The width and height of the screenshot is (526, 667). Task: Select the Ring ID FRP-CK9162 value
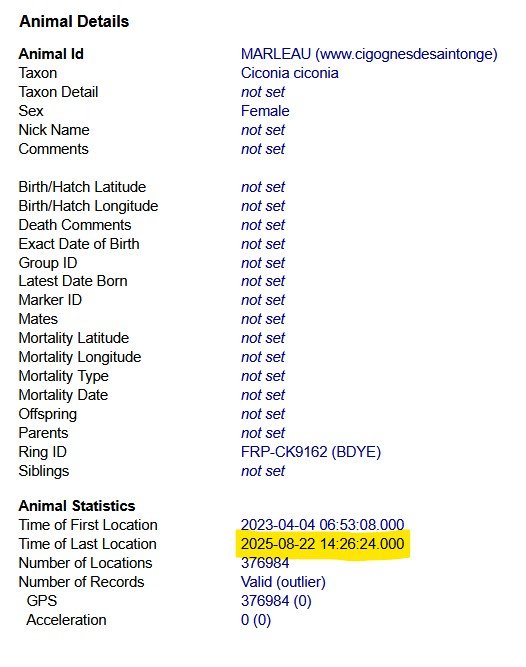click(311, 452)
